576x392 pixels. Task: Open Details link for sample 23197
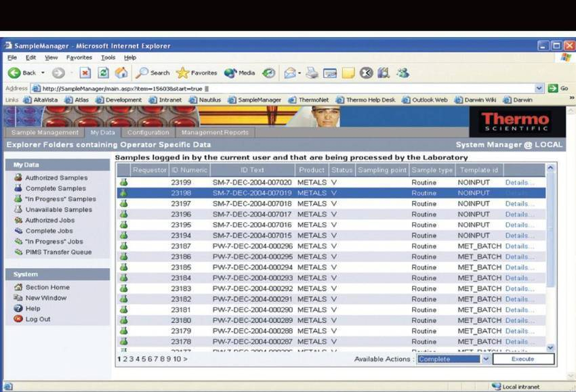[x=519, y=204]
